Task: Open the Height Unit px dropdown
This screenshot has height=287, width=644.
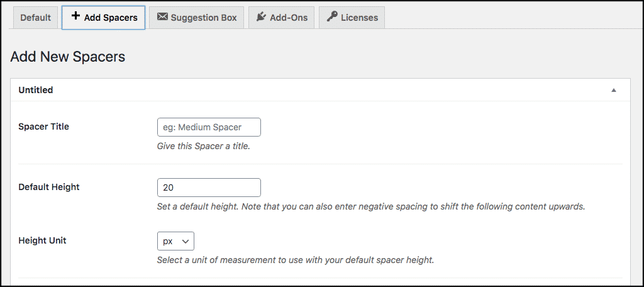Action: click(175, 241)
